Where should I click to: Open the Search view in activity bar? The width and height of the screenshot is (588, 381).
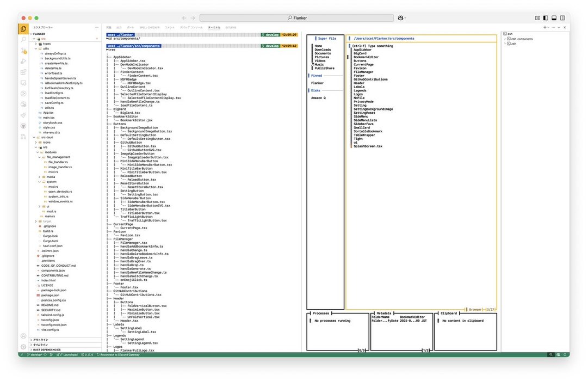(x=23, y=40)
